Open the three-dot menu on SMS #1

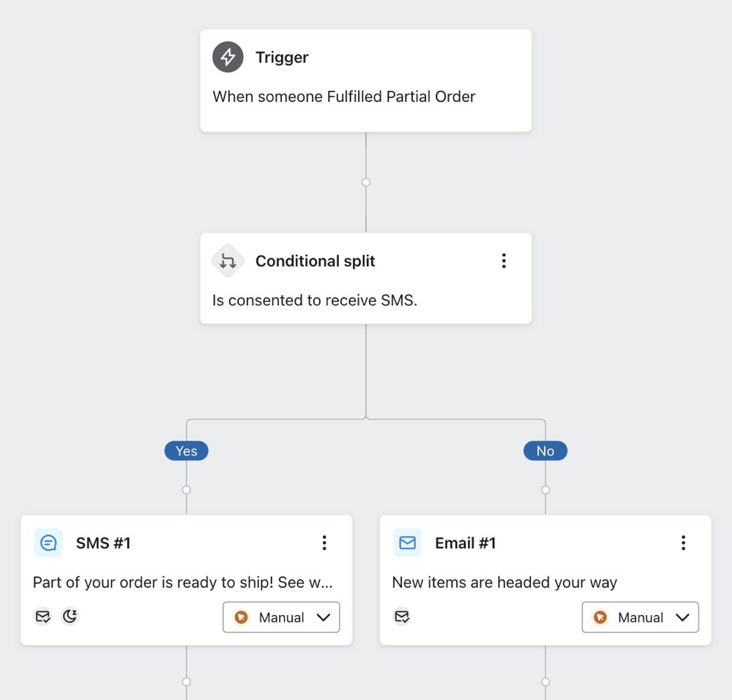(324, 543)
